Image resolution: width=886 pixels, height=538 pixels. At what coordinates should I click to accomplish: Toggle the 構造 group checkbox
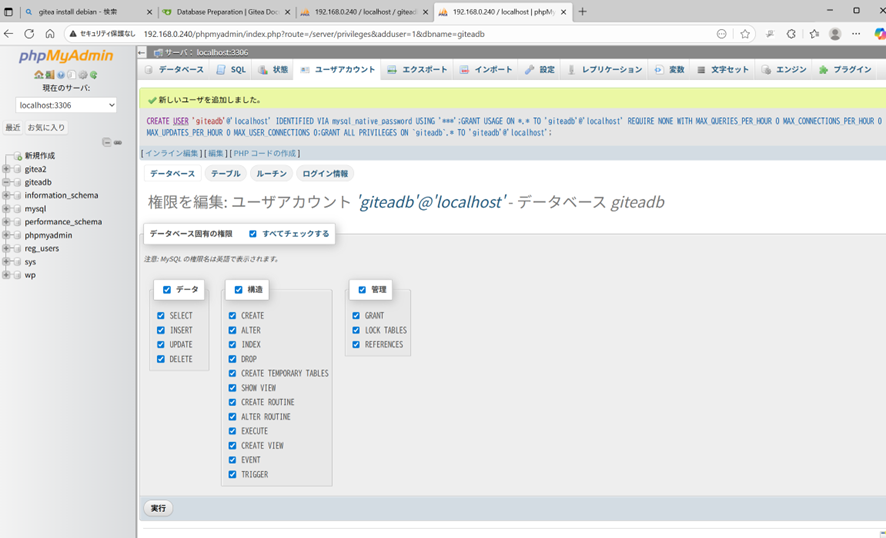point(238,290)
